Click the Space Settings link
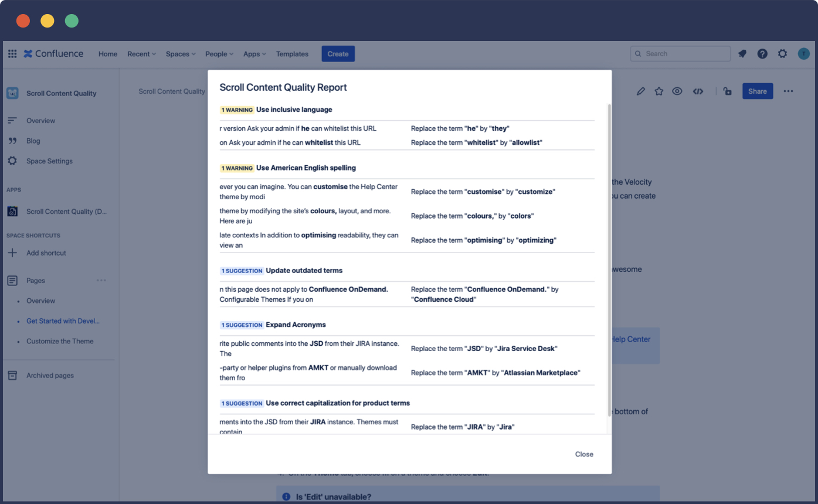 click(49, 161)
